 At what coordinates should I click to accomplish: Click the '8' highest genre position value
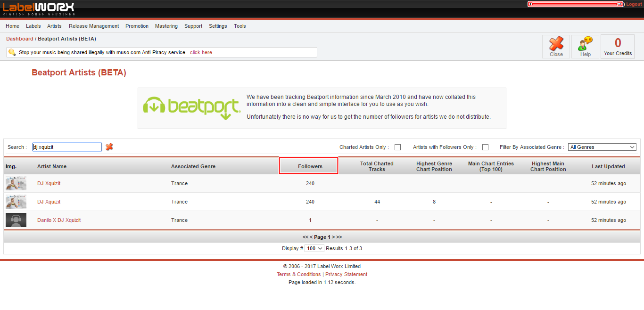(x=434, y=202)
